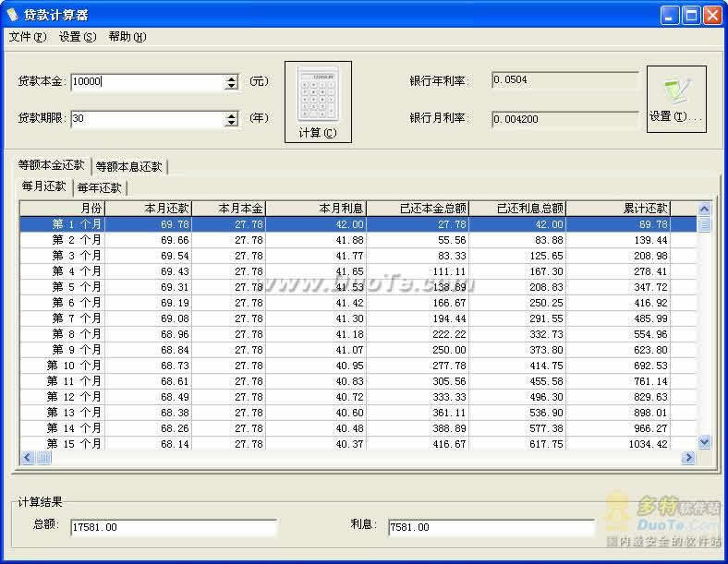
Task: Switch to the 每年还款 tab
Action: (100, 187)
